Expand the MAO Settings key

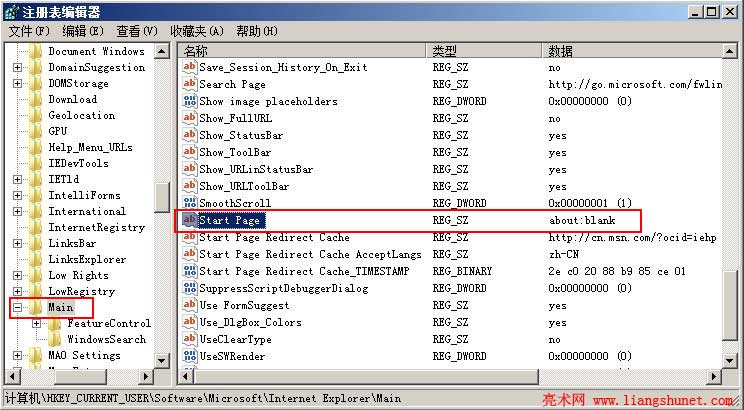[x=17, y=355]
